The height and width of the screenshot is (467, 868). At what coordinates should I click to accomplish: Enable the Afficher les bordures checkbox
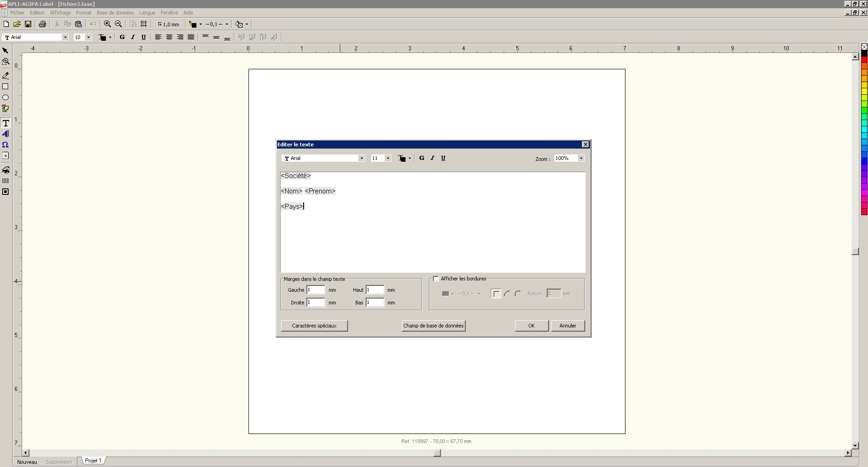[436, 279]
